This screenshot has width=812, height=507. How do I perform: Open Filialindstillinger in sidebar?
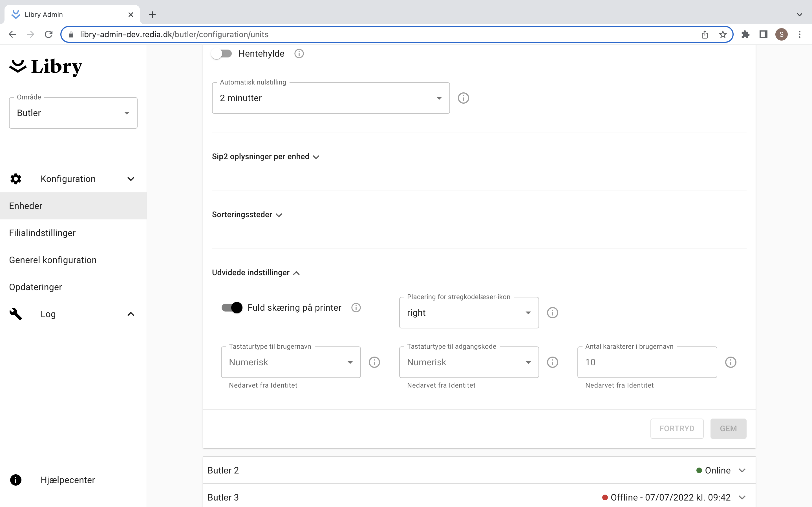[42, 233]
